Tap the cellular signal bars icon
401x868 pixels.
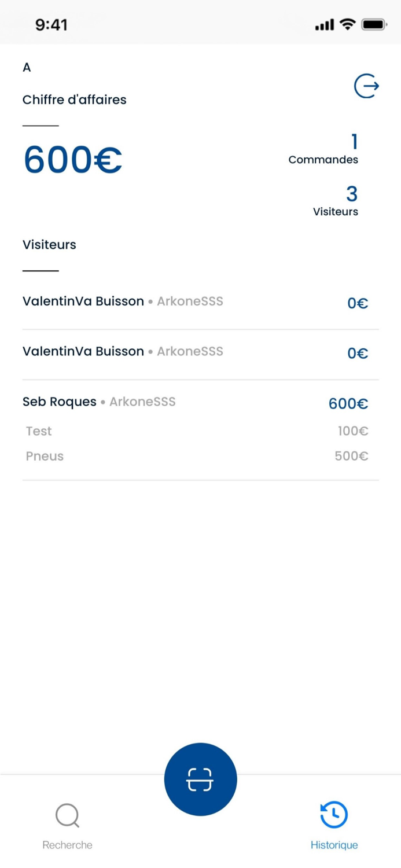point(324,25)
